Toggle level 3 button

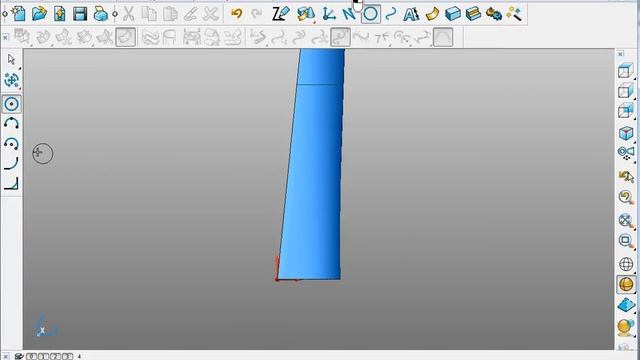tap(67, 356)
